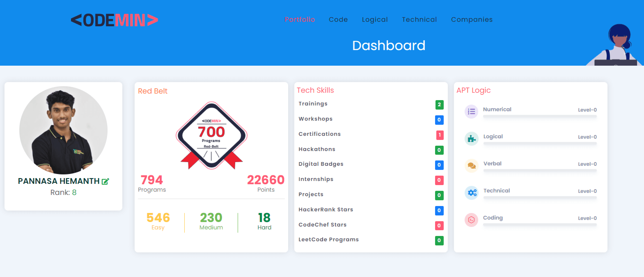644x277 pixels.
Task: Open the Companies navigation link
Action: coord(471,19)
